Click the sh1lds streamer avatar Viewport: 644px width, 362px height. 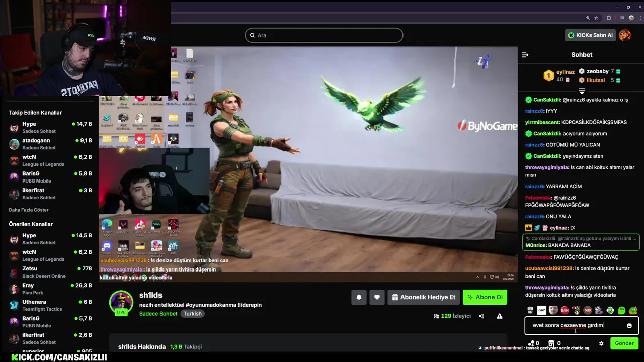[x=121, y=302]
